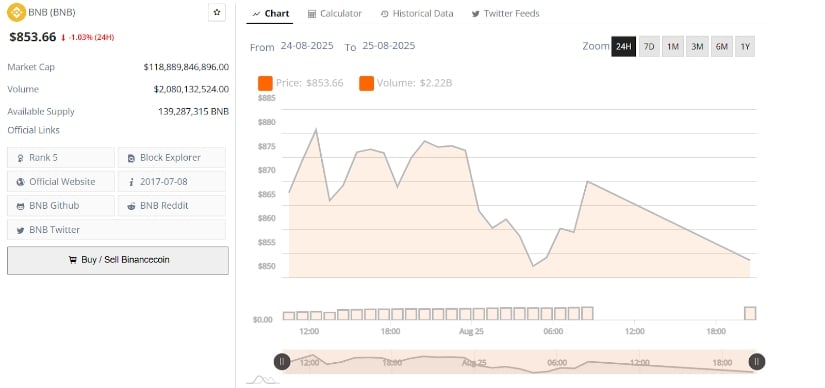Toggle the Price series legend swatch
Screen dimensions: 825x388
tap(265, 83)
